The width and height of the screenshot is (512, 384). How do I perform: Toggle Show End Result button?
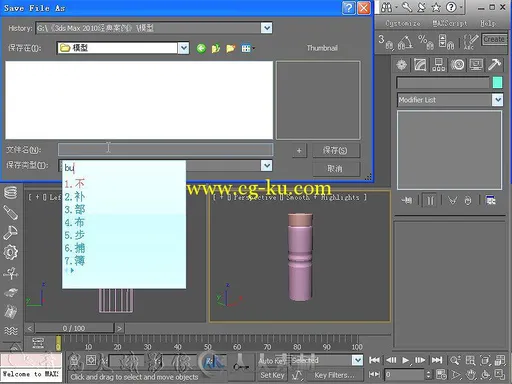click(430, 200)
